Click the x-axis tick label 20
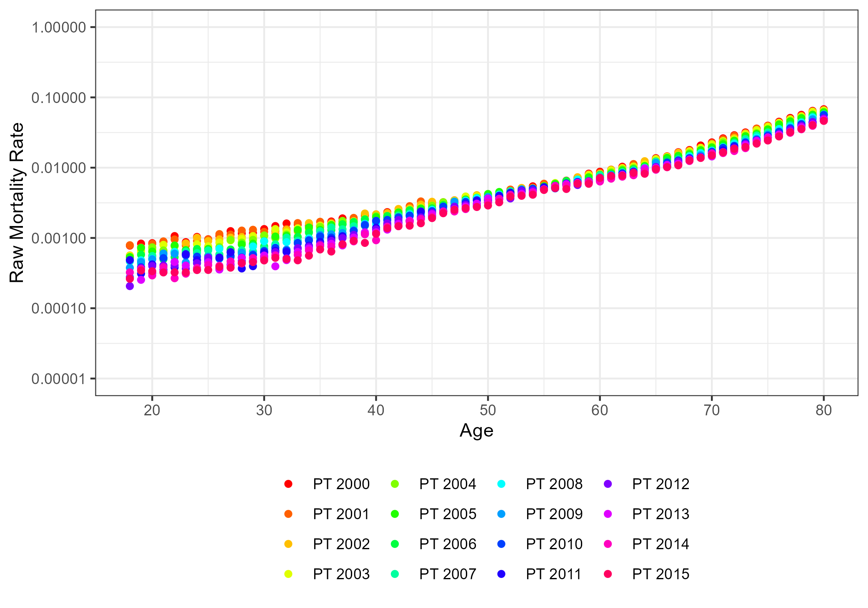Image resolution: width=868 pixels, height=608 pixels. 152,410
